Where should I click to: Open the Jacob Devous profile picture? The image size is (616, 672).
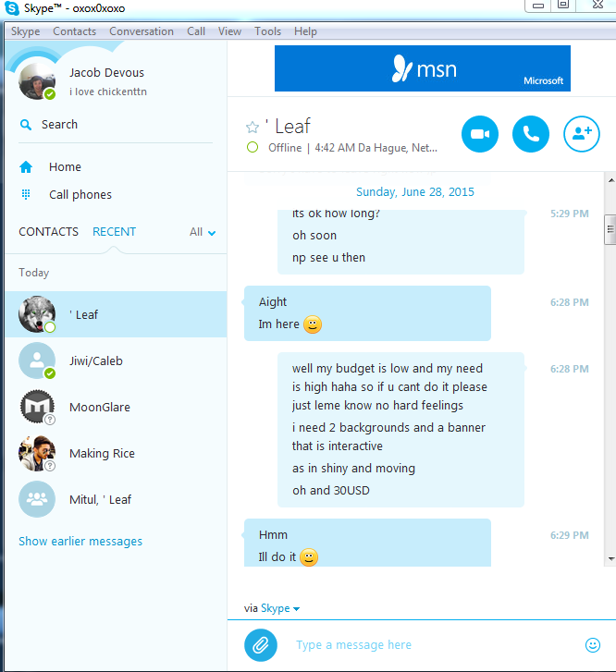(x=37, y=81)
